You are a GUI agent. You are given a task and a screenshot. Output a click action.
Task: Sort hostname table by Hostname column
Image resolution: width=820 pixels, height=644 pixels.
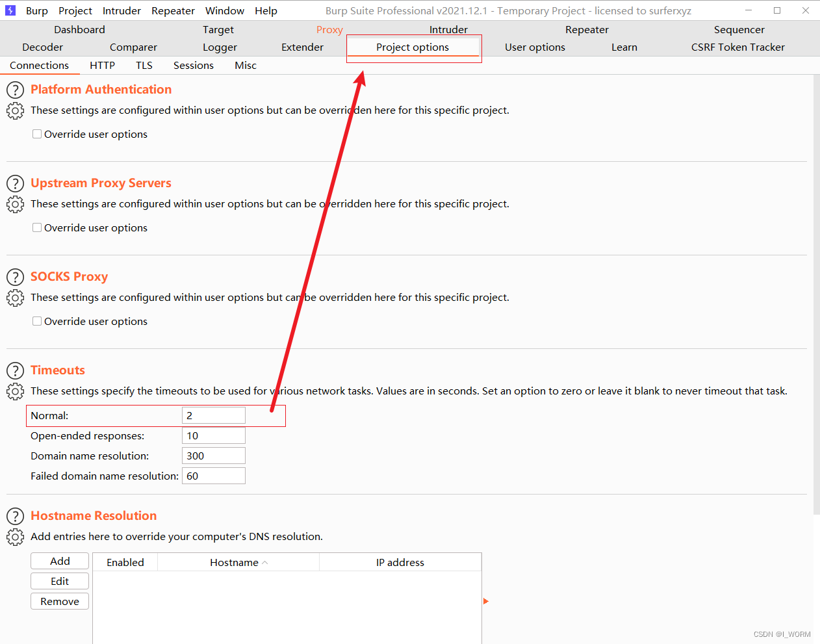pos(238,562)
